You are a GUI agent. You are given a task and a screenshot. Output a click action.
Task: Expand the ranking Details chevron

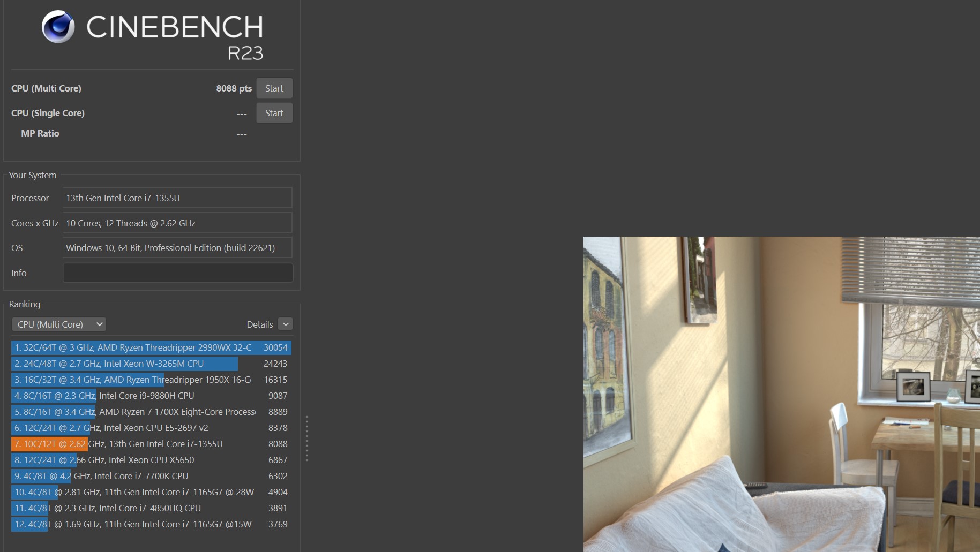click(286, 324)
